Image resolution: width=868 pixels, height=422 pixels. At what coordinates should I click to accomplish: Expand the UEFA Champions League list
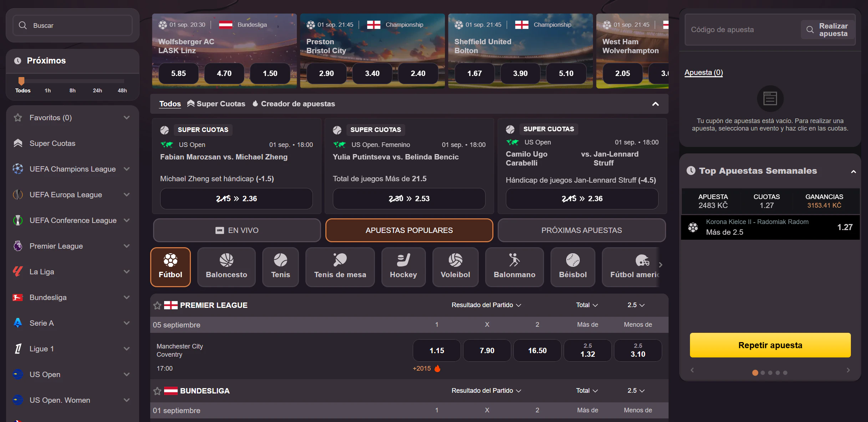coord(127,169)
